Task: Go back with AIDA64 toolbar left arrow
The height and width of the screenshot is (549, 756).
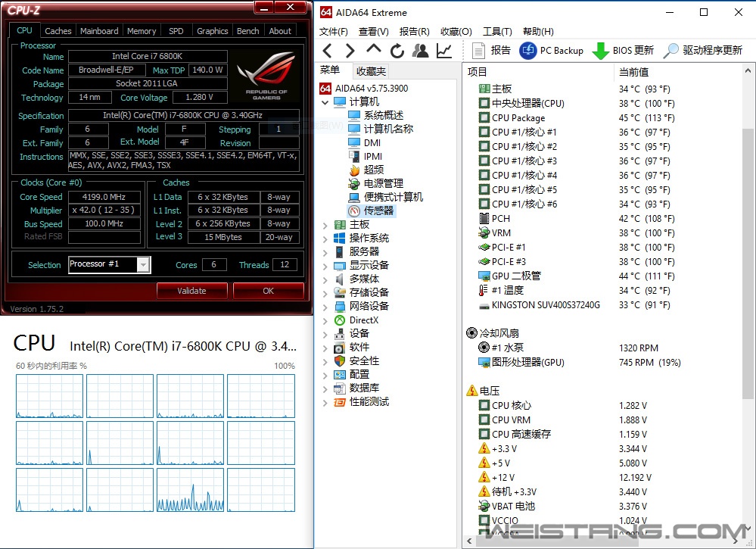Action: [x=328, y=50]
